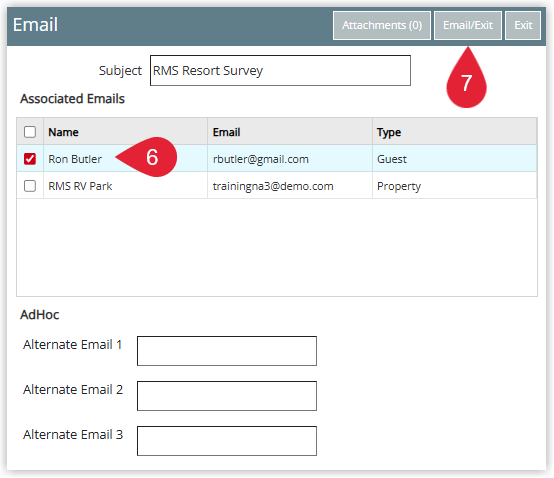Focus the Alternate Email 3 field
This screenshot has width=554, height=478.
227,441
